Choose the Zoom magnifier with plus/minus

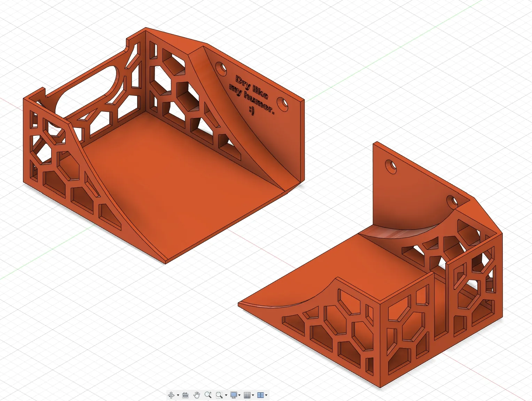coord(208,395)
